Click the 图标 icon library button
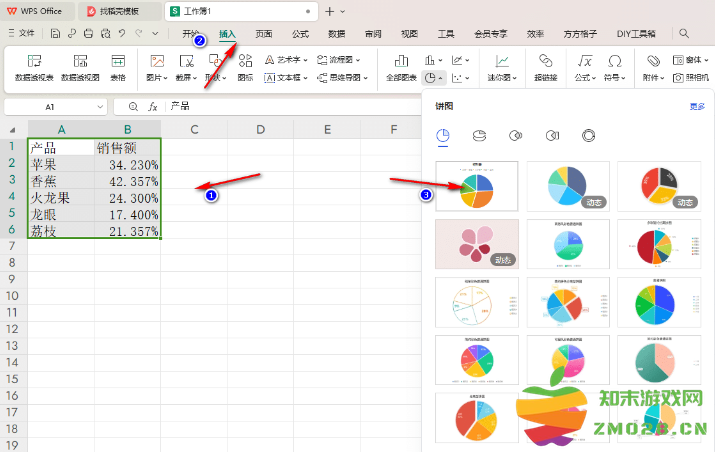The width and height of the screenshot is (715, 452). 245,67
